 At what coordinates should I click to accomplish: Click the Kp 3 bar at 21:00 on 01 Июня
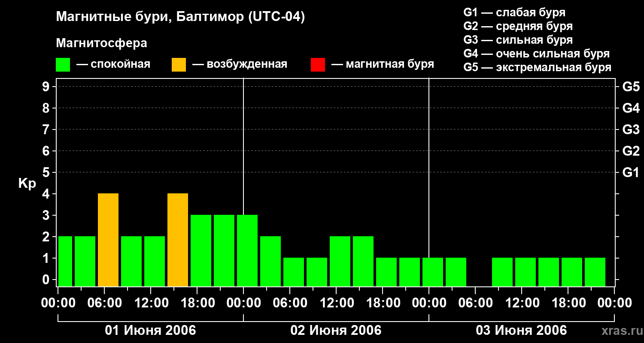click(x=224, y=251)
